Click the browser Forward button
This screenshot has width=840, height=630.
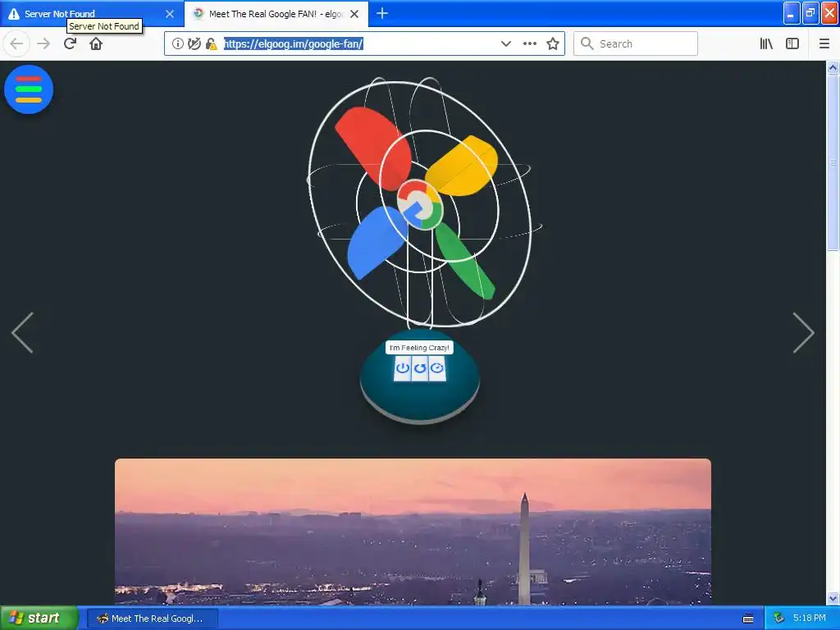[x=43, y=43]
